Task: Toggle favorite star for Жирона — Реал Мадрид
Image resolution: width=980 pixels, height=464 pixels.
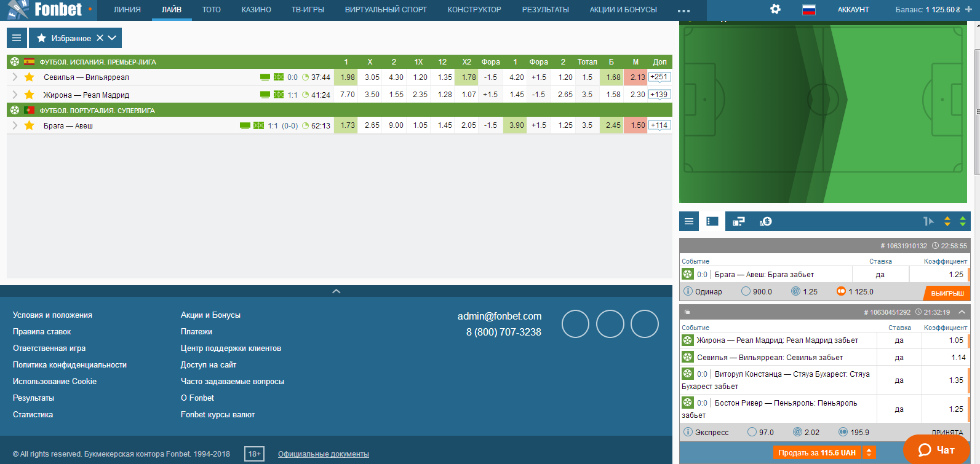Action: click(x=29, y=95)
